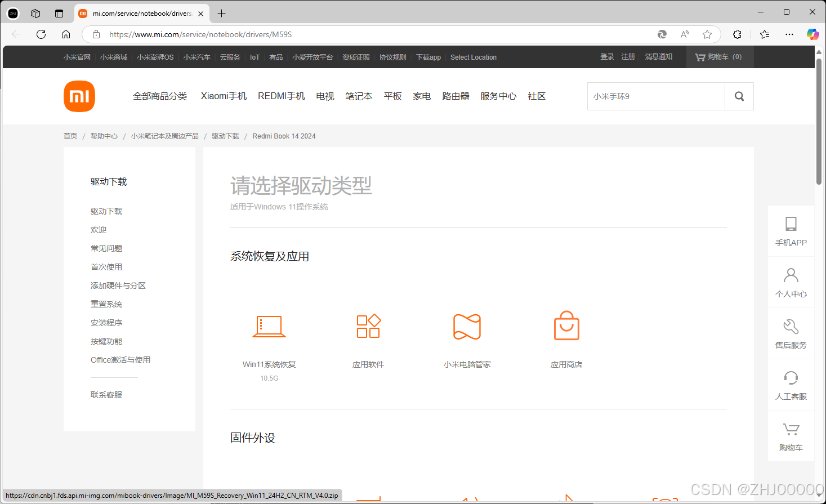Open Xiaomi手机 navigation item
826x504 pixels.
pos(224,96)
